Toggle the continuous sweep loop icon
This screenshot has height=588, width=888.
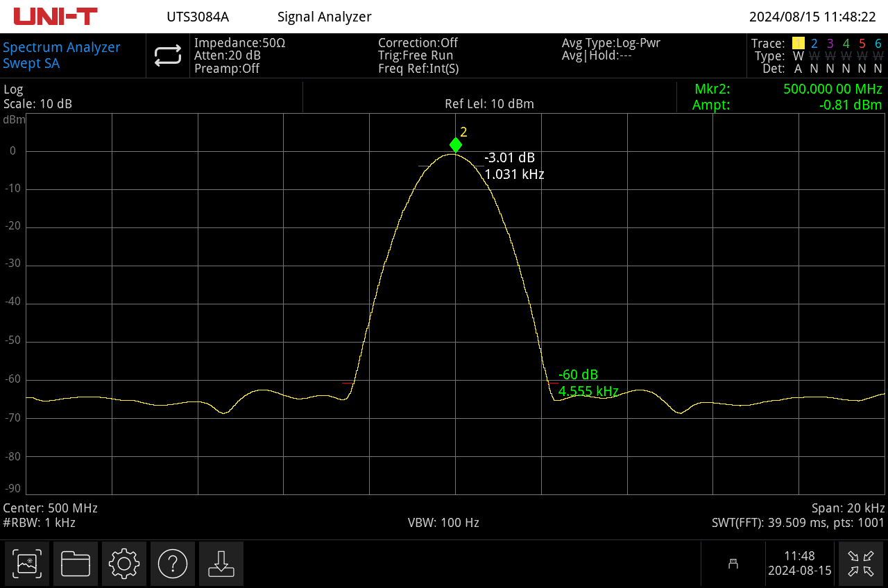pos(168,56)
